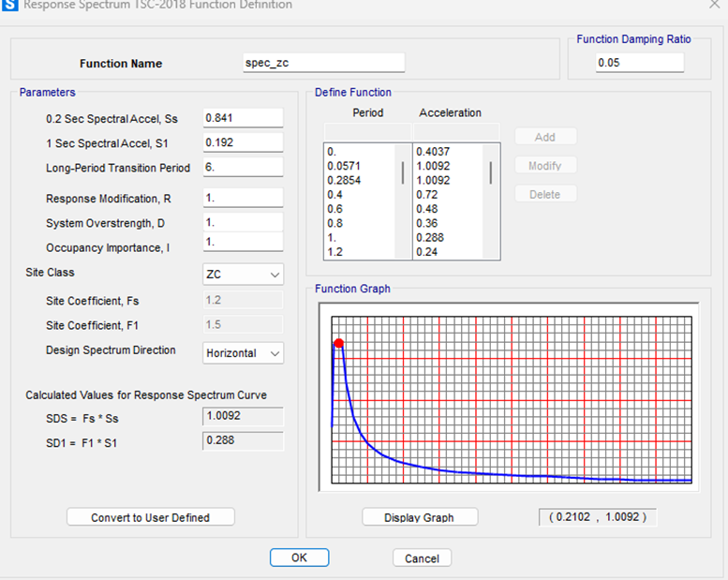The width and height of the screenshot is (728, 580).
Task: Expand the Design Spectrum Direction dropdown
Action: (x=244, y=353)
